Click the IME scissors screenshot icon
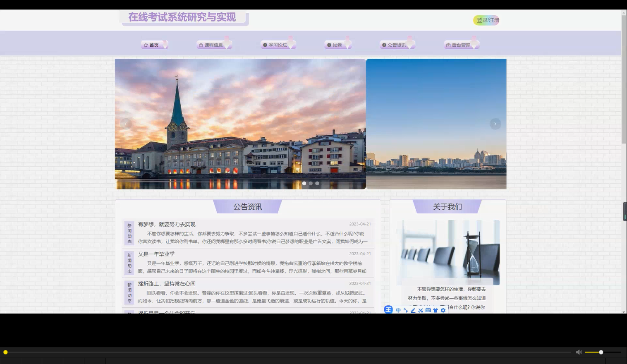The width and height of the screenshot is (627, 364). 421,310
